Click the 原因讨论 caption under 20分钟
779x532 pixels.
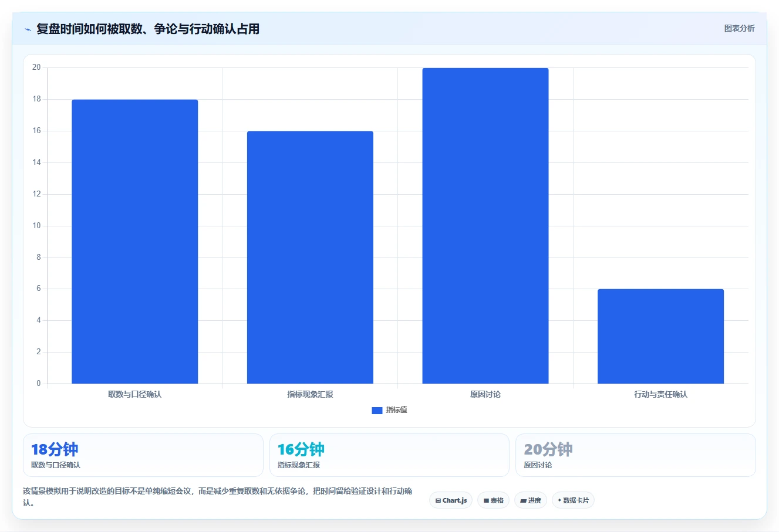[x=538, y=465]
